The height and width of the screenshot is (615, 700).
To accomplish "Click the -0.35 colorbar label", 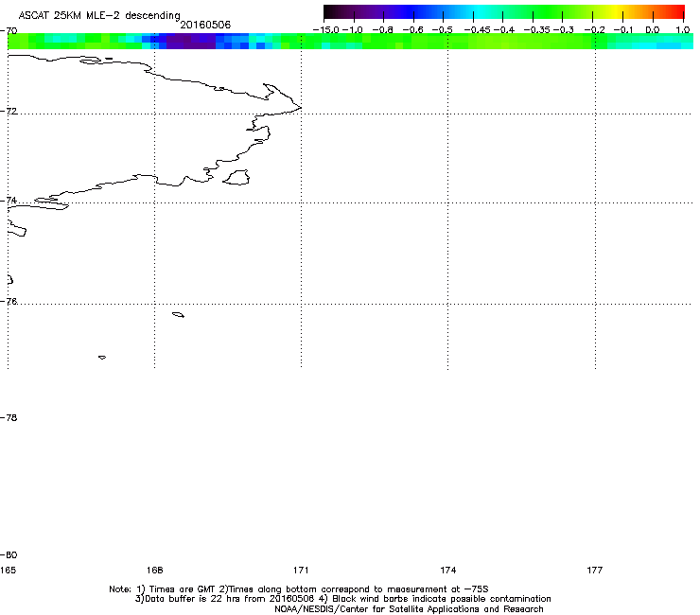I will point(537,29).
